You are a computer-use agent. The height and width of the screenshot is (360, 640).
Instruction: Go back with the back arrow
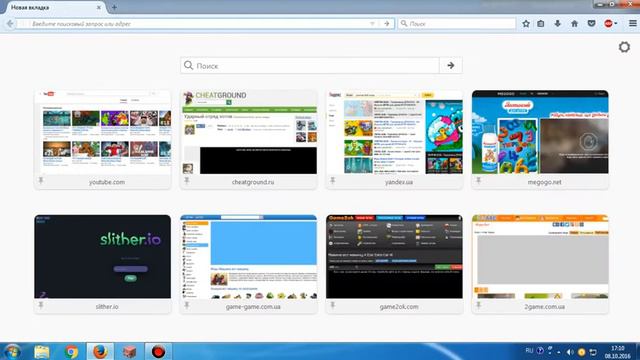click(10, 24)
